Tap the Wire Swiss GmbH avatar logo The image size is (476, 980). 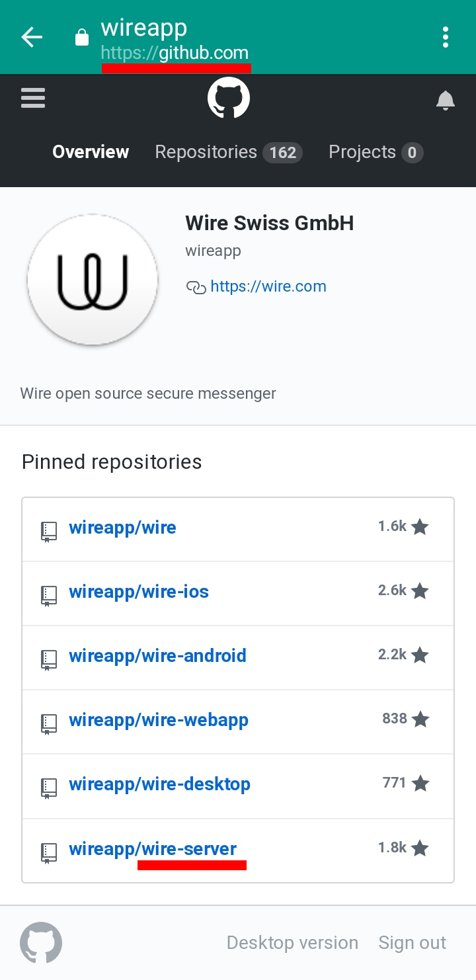tap(93, 280)
